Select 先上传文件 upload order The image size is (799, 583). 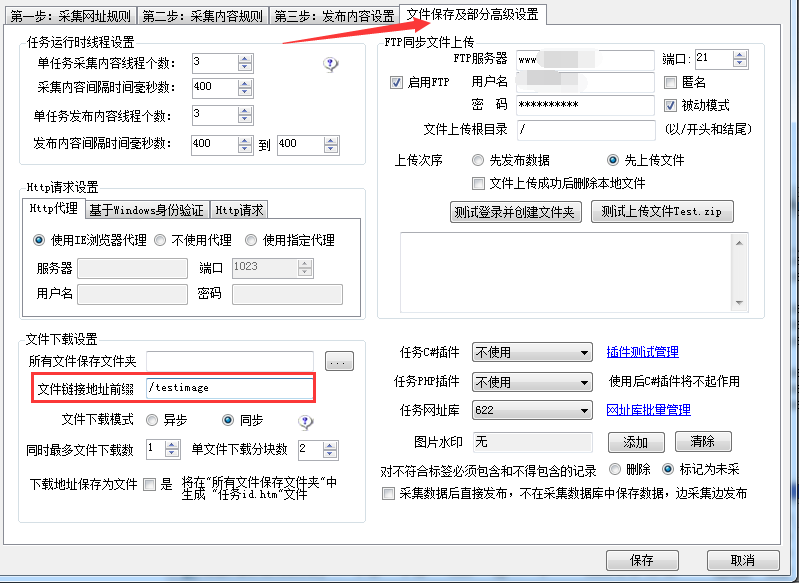613,160
